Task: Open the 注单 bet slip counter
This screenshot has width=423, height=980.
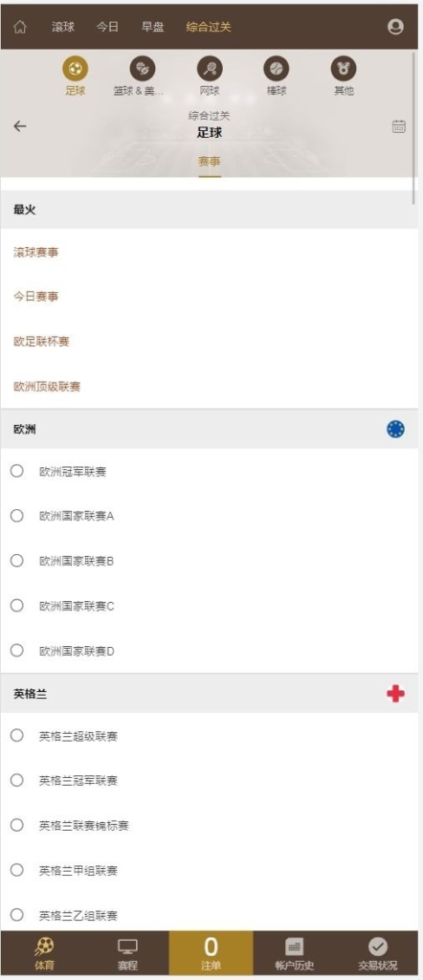Action: coord(211,953)
